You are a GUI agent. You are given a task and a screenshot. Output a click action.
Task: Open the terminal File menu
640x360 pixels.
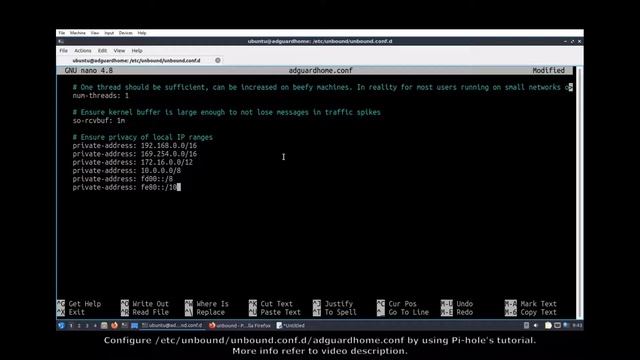coord(64,51)
